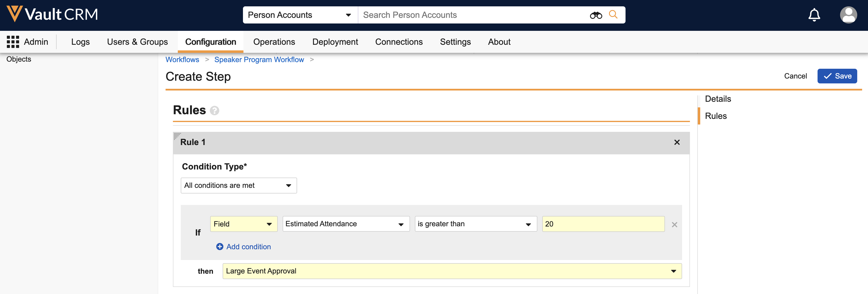Remove Rule 1 with the X icon
The image size is (868, 294).
(x=677, y=142)
